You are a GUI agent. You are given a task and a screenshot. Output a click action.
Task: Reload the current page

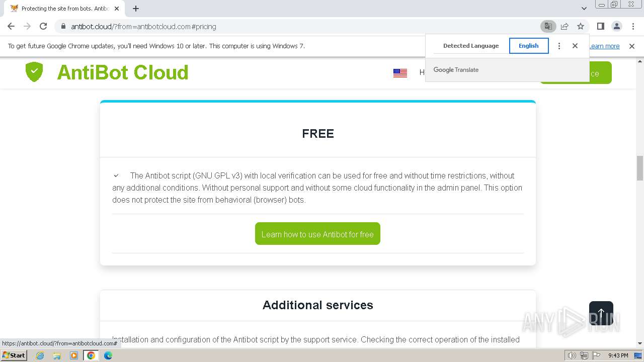pyautogui.click(x=43, y=26)
